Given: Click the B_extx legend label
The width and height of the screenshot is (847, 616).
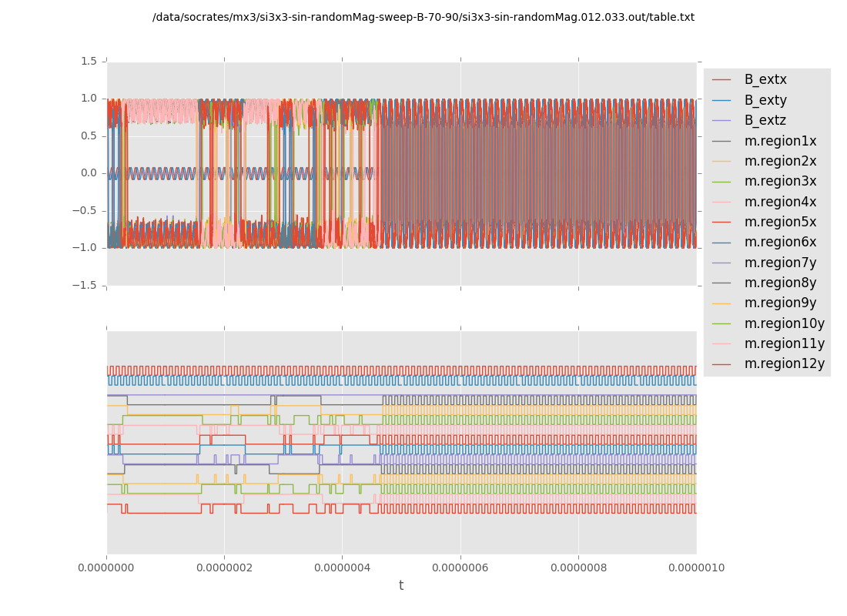Looking at the screenshot, I should click(x=765, y=79).
